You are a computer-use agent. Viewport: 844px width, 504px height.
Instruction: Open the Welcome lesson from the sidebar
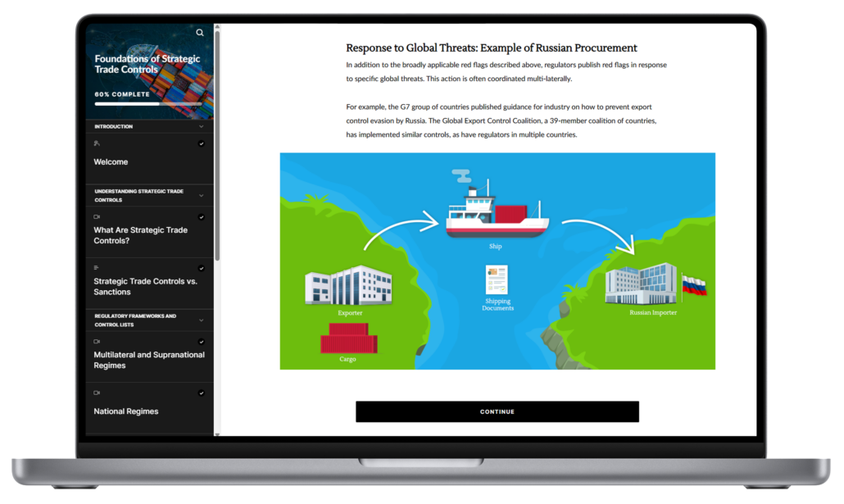coord(111,161)
